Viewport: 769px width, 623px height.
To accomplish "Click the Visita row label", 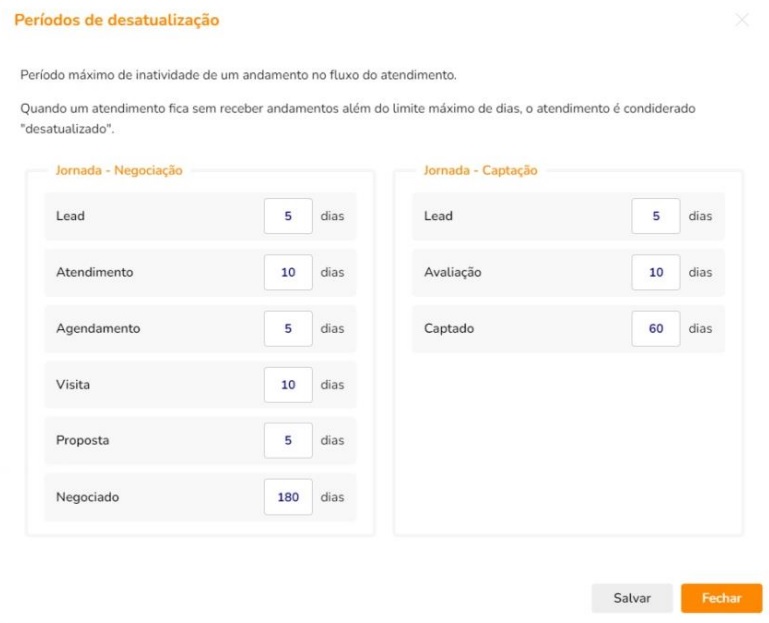I will 73,384.
